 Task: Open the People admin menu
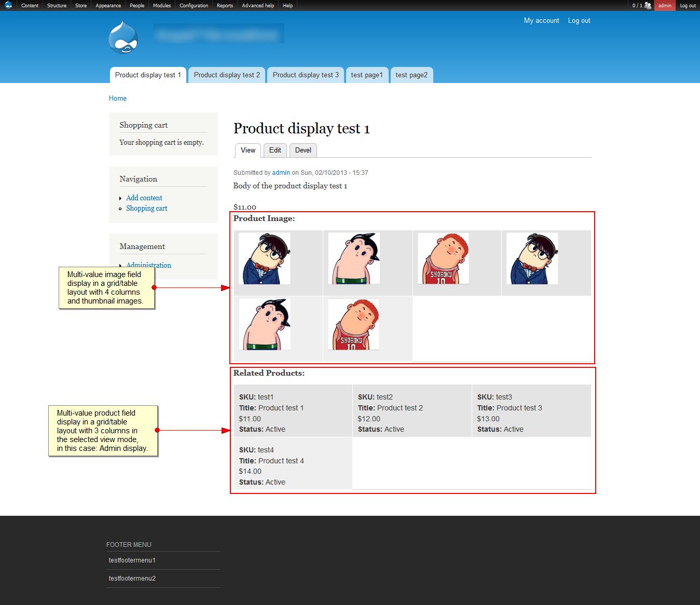pyautogui.click(x=137, y=5)
